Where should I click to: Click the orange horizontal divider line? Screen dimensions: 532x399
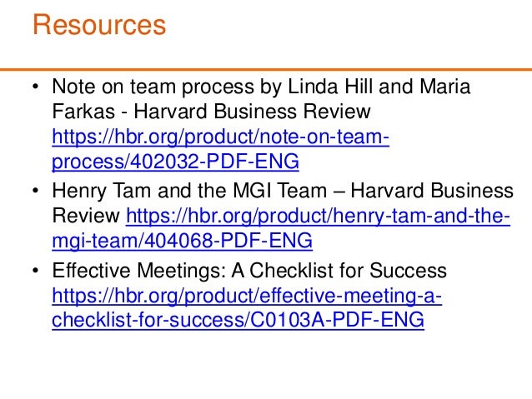[x=266, y=68]
